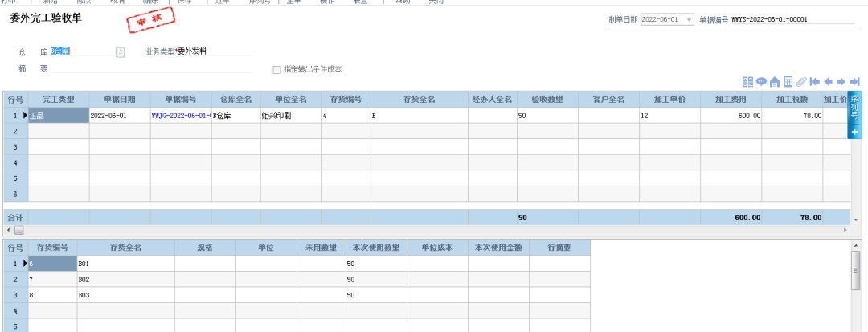Image resolution: width=868 pixels, height=332 pixels.
Task: Open the comment bubble icon
Action: (x=761, y=81)
